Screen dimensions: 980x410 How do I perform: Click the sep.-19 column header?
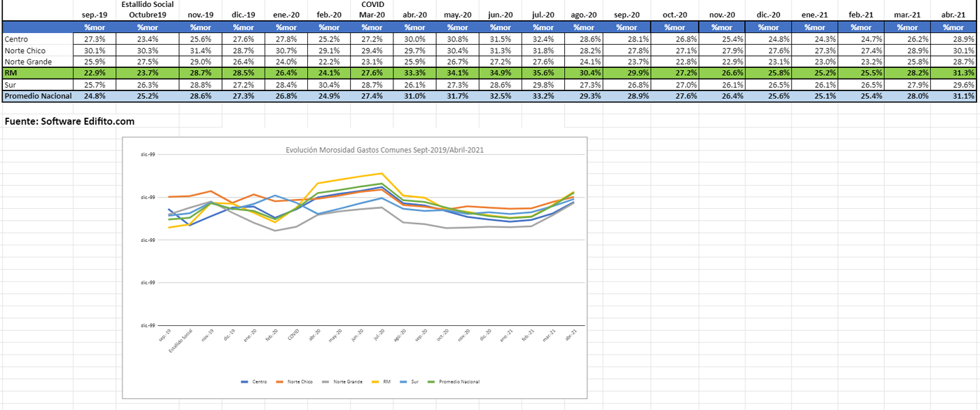(x=94, y=15)
